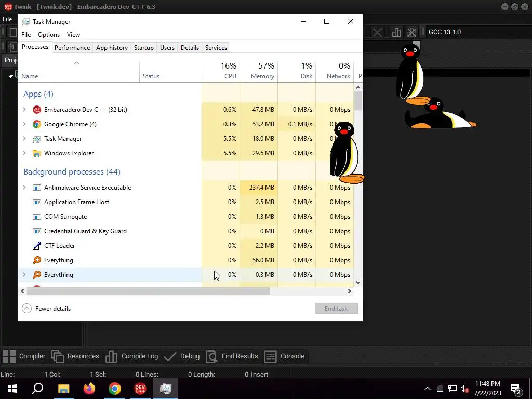
Task: Open the Resources panel tab
Action: 75,356
